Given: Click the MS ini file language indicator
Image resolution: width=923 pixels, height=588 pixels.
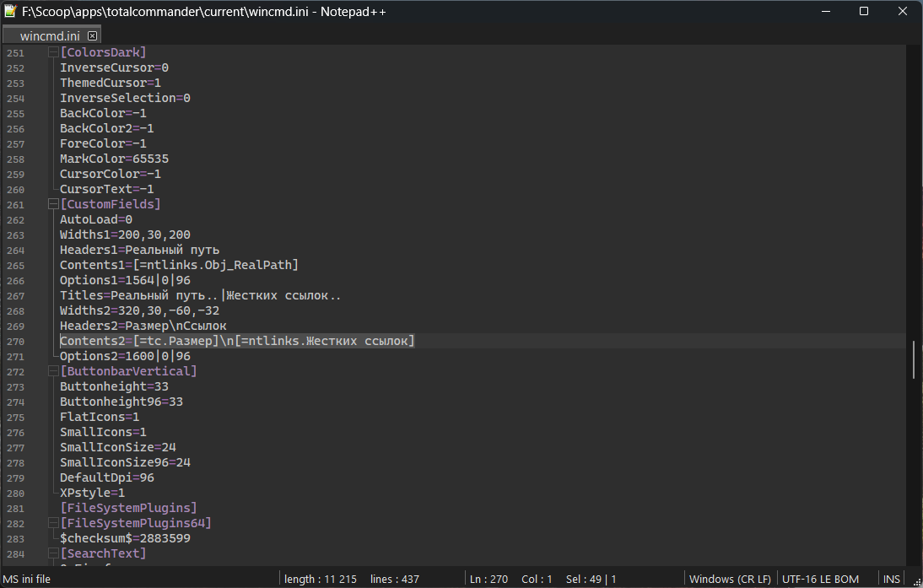Looking at the screenshot, I should point(27,579).
